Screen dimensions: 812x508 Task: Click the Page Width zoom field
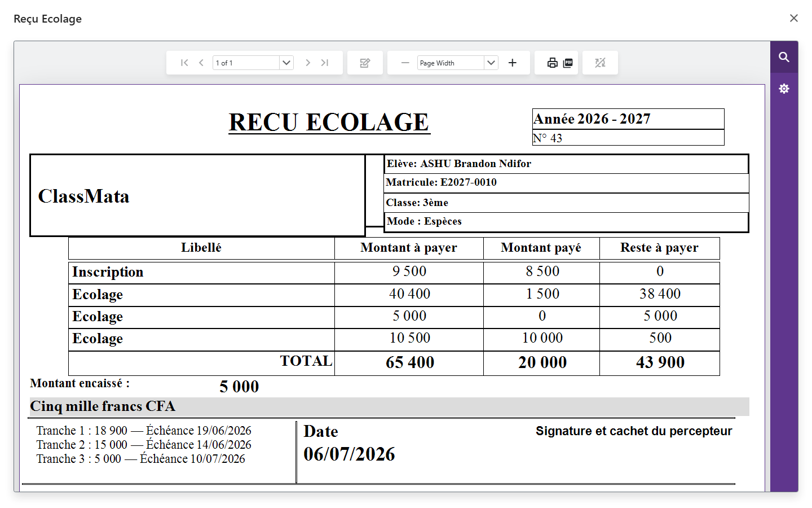coord(451,63)
